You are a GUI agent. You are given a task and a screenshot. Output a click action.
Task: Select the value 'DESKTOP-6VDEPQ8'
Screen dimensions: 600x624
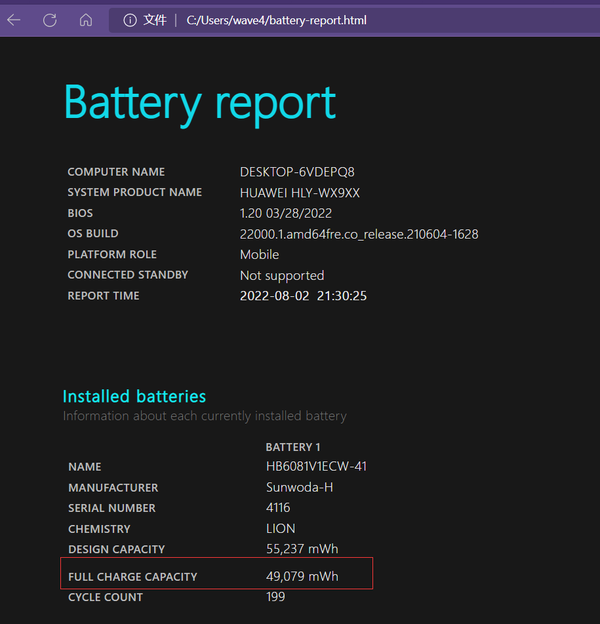tap(297, 172)
